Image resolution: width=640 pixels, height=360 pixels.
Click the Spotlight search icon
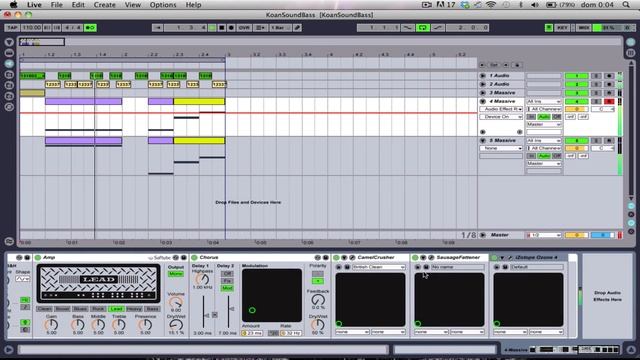click(626, 5)
